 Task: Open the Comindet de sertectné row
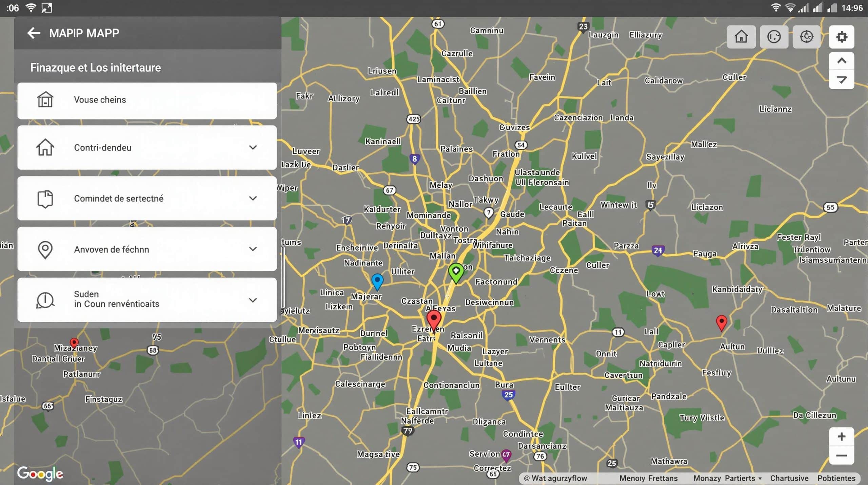click(147, 198)
